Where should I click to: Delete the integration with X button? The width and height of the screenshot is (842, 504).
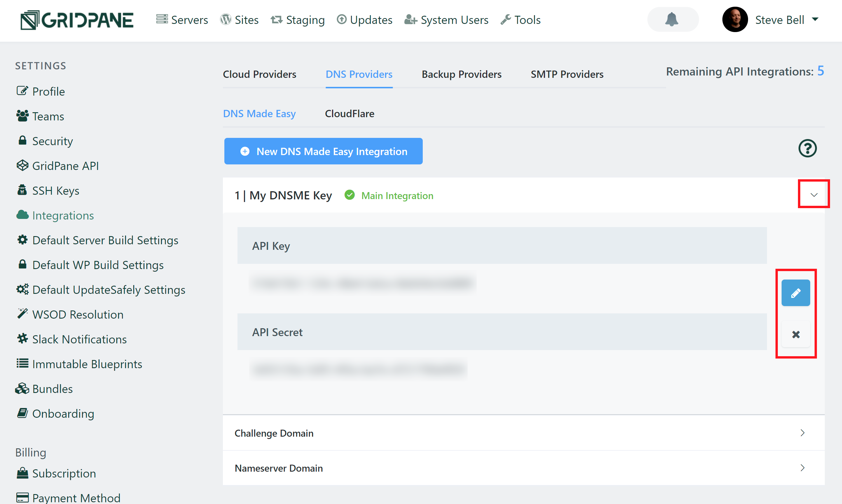796,334
